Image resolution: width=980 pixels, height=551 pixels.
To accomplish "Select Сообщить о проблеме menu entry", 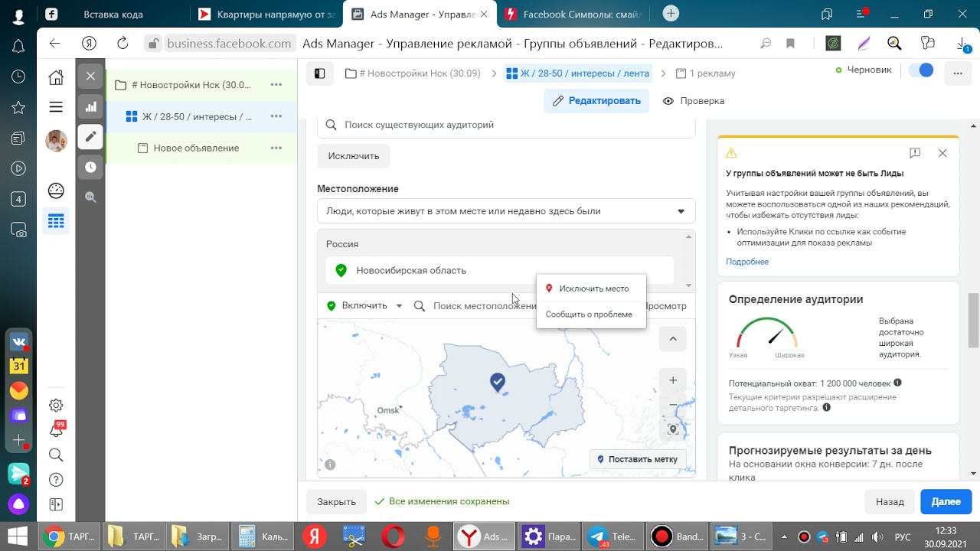I will click(589, 315).
